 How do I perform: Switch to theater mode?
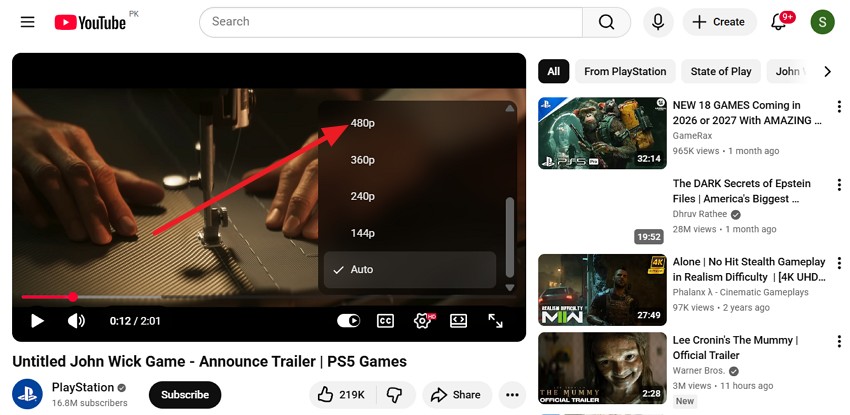(x=459, y=321)
